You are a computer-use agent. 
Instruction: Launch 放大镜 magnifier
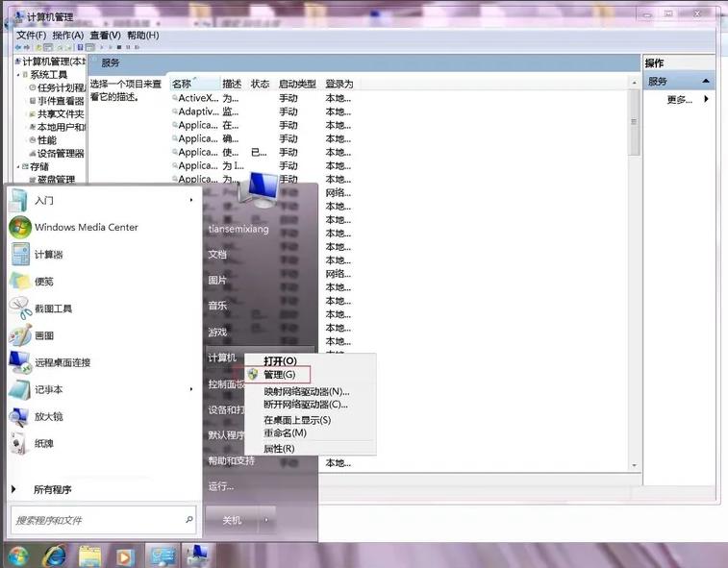coord(48,417)
